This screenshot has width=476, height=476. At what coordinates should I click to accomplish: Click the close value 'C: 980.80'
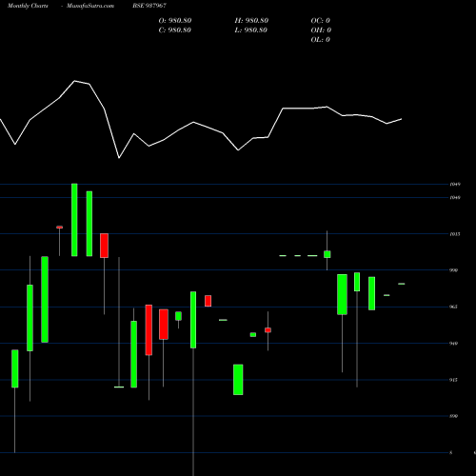click(x=174, y=30)
